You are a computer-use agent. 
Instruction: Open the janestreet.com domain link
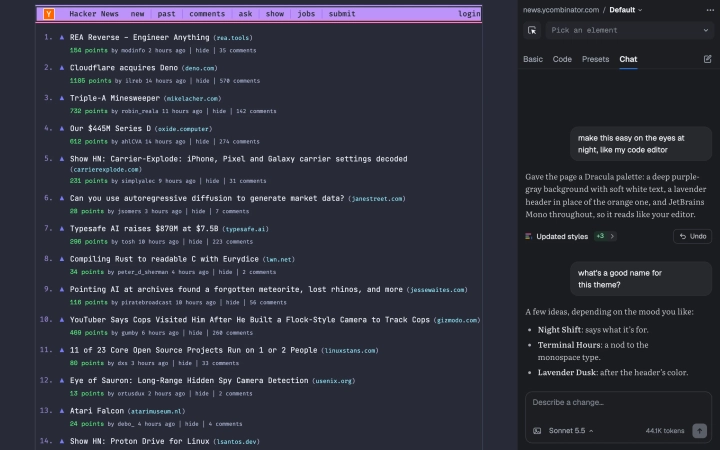coord(377,199)
